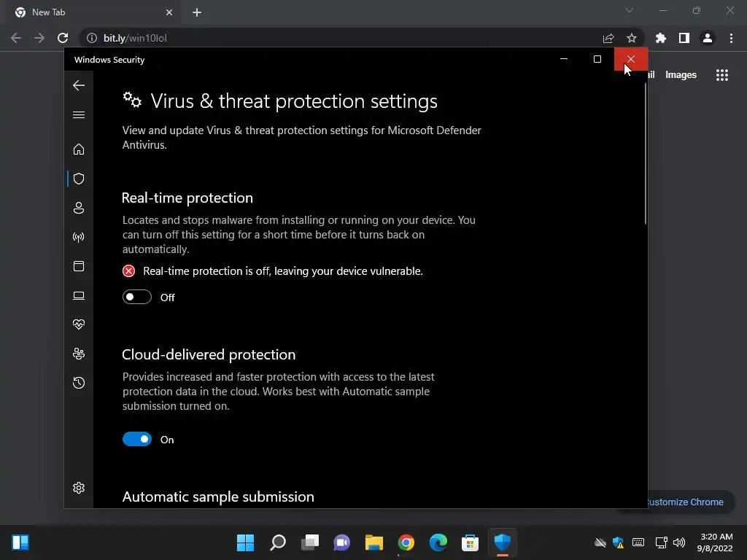747x560 pixels.
Task: Go back using Windows Security back arrow
Action: (x=79, y=85)
